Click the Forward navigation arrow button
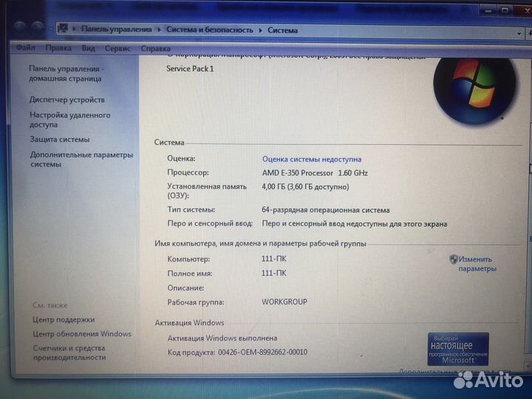Screen dimensions: 532x399 38,27
